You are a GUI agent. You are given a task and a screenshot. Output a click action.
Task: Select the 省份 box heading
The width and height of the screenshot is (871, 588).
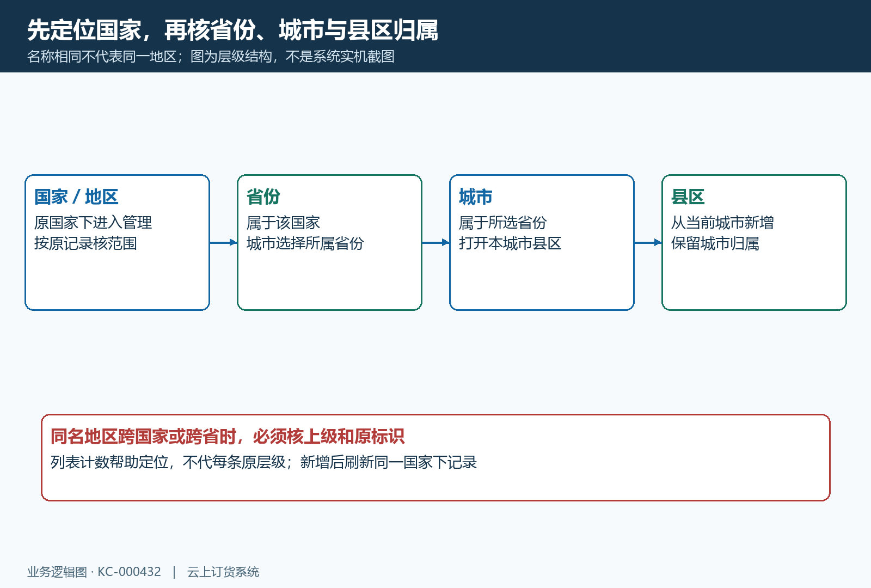click(x=263, y=197)
